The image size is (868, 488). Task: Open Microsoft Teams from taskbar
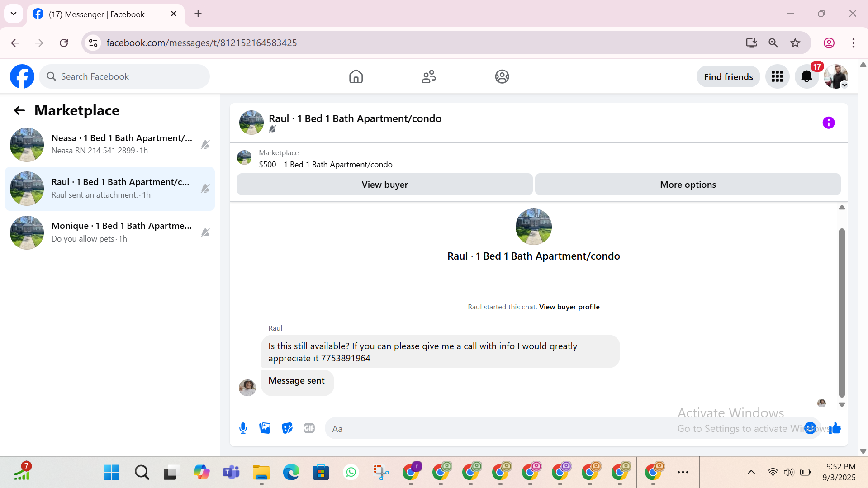pos(231,473)
